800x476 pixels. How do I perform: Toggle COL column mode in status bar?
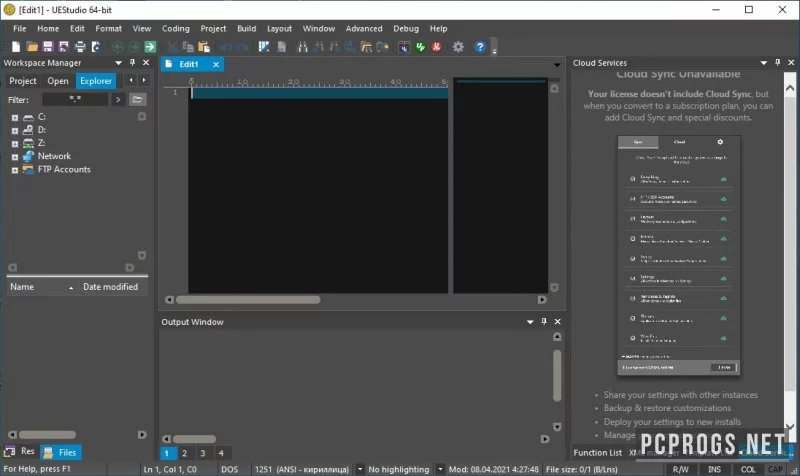(748, 469)
